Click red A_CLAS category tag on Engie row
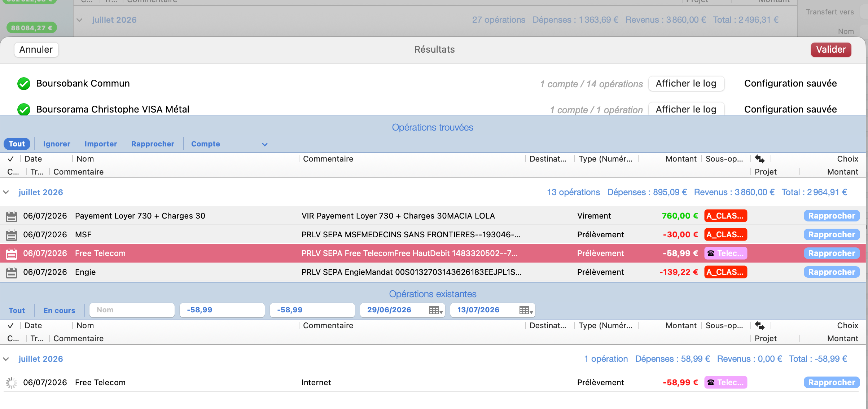The height and width of the screenshot is (409, 868). pyautogui.click(x=725, y=272)
